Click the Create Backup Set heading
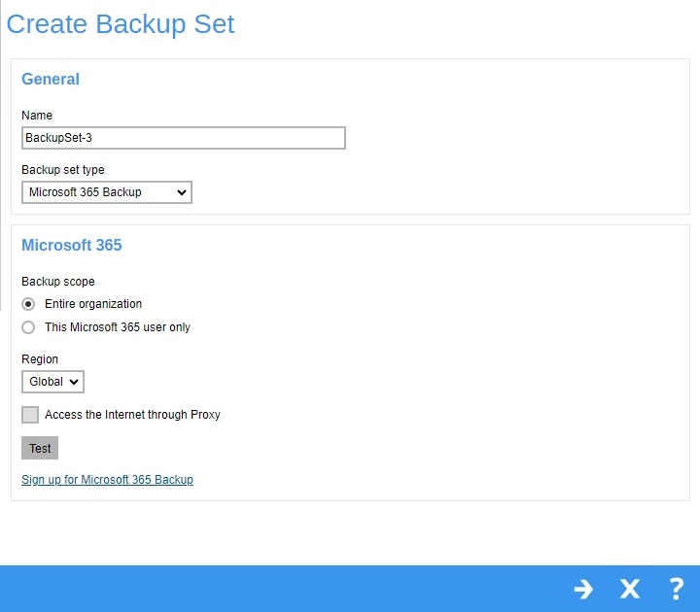Viewport: 700px width, 612px height. [121, 24]
